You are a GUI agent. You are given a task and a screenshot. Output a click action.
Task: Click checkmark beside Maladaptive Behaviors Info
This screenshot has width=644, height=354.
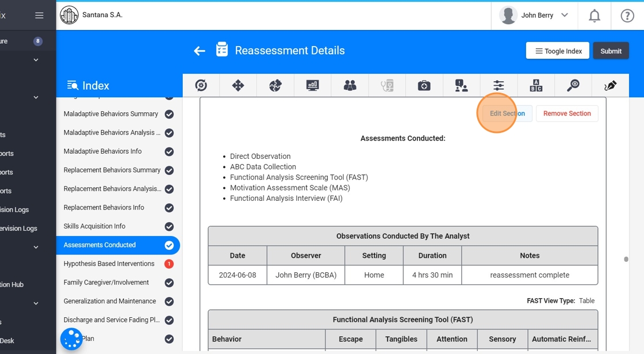pos(169,152)
